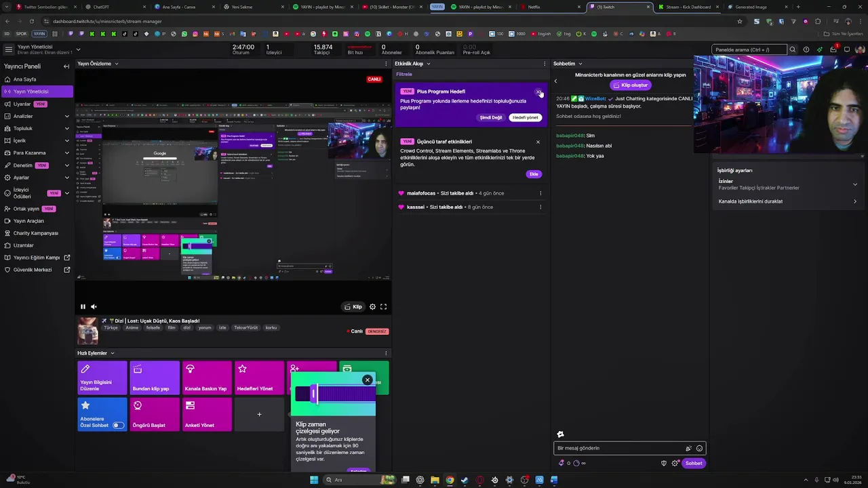Click Hedefi yönet button
Image resolution: width=868 pixels, height=488 pixels.
(x=525, y=117)
